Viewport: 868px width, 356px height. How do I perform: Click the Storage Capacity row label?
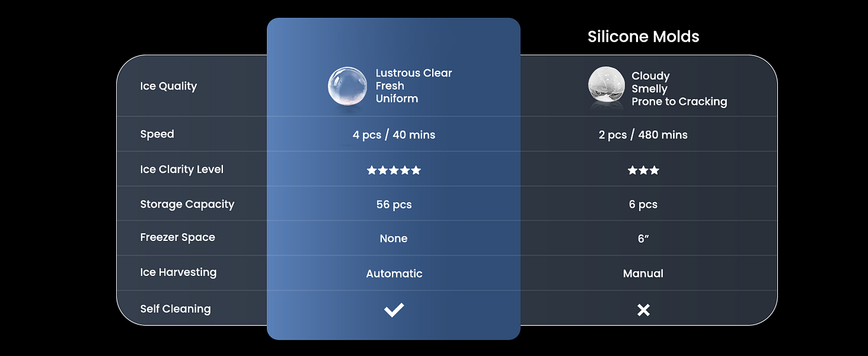187,204
